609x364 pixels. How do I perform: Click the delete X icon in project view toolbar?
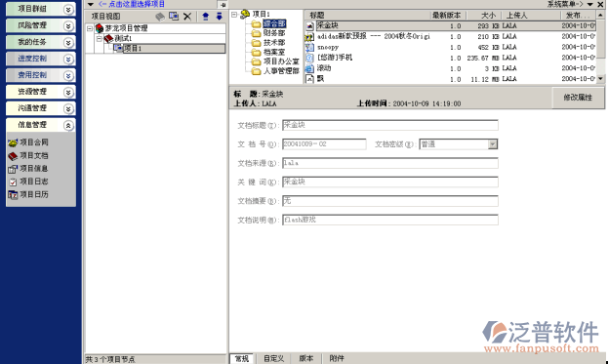click(x=187, y=17)
